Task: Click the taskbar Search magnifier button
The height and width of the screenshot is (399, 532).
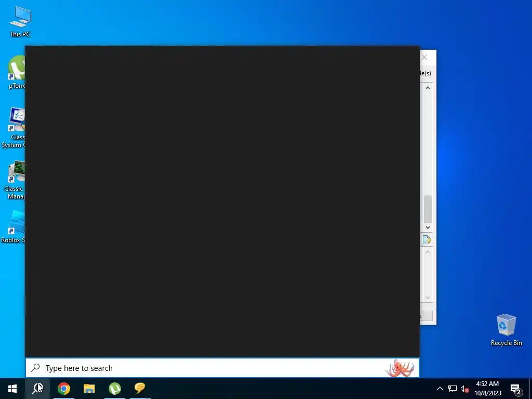Action: coord(37,389)
